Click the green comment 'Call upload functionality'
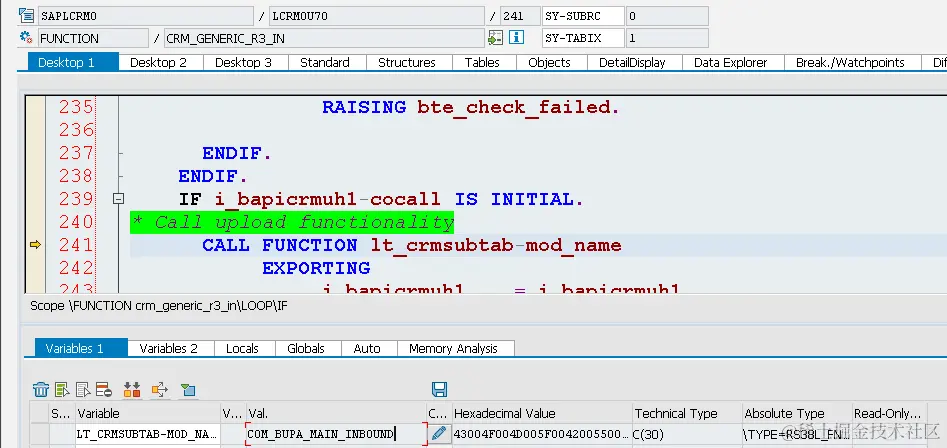Viewport: 947px width, 448px height. click(x=292, y=222)
